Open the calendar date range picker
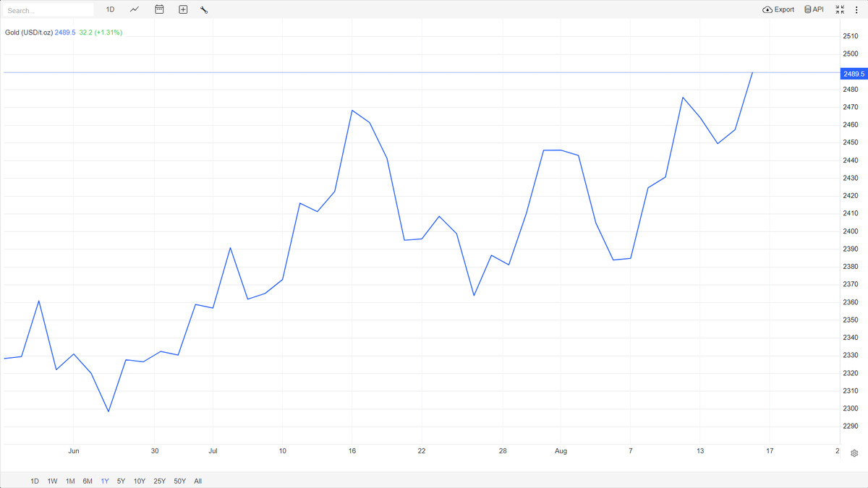Screen dimensions: 868x488 click(x=159, y=9)
